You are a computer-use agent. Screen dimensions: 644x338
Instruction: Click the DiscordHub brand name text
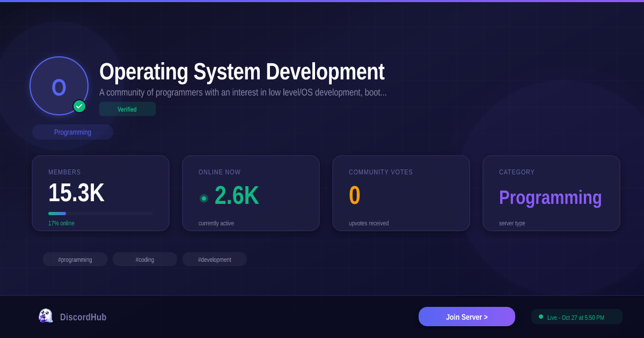83,317
